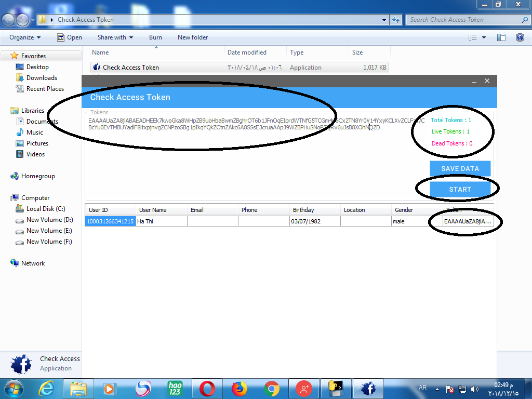This screenshot has height=399, width=532.
Task: Click the Location column header
Action: pos(366,210)
